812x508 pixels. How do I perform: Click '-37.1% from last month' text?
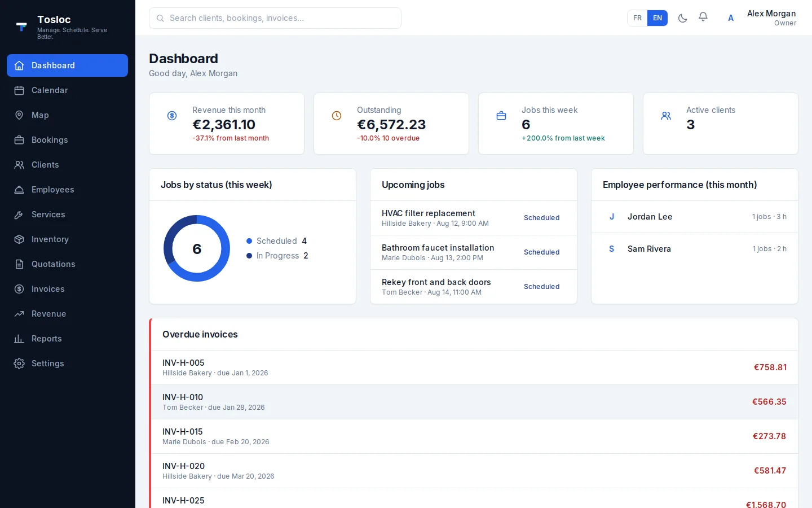pos(231,138)
